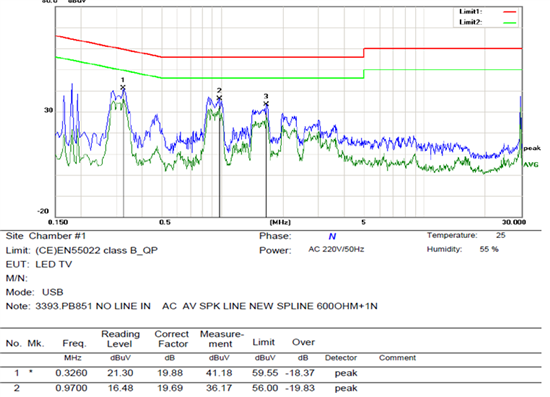The width and height of the screenshot is (550, 397).
Task: Click marker 3 X on the spectrum plot
Action: point(266,103)
